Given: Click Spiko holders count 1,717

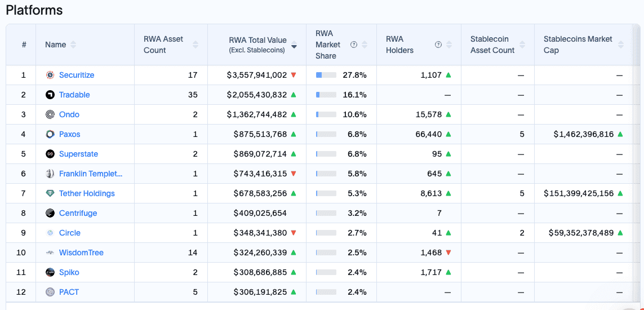Looking at the screenshot, I should click(x=431, y=272).
